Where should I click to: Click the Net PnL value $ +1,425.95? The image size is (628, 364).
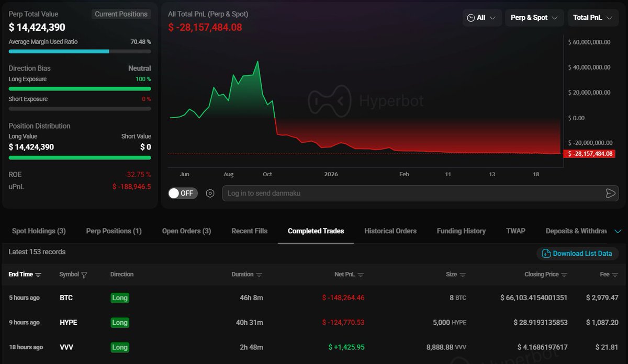[x=346, y=347]
